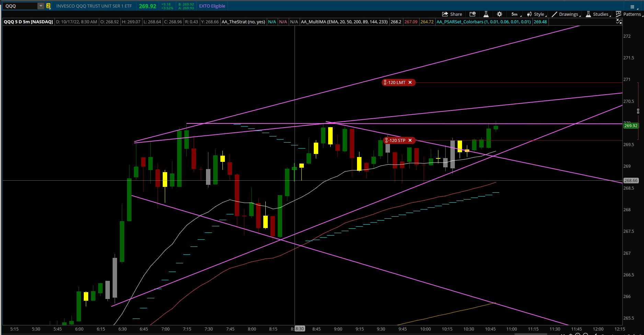Click the grid layout icon
The width and height of the screenshot is (644, 335).
pos(632,7)
